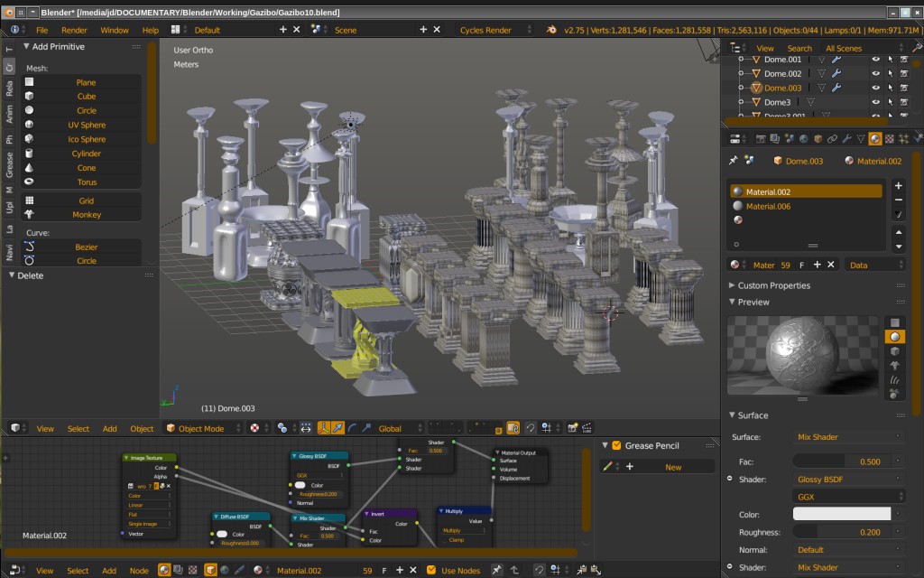Open the Object Mode dropdown
924x578 pixels.
click(201, 429)
